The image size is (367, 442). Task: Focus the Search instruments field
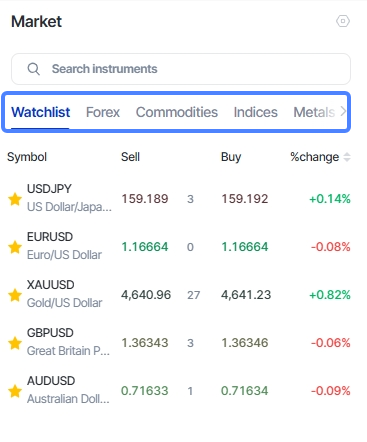click(181, 69)
